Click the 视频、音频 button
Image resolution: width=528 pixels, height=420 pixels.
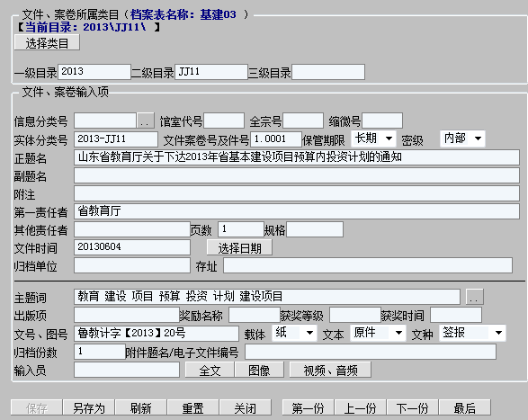pyautogui.click(x=330, y=371)
